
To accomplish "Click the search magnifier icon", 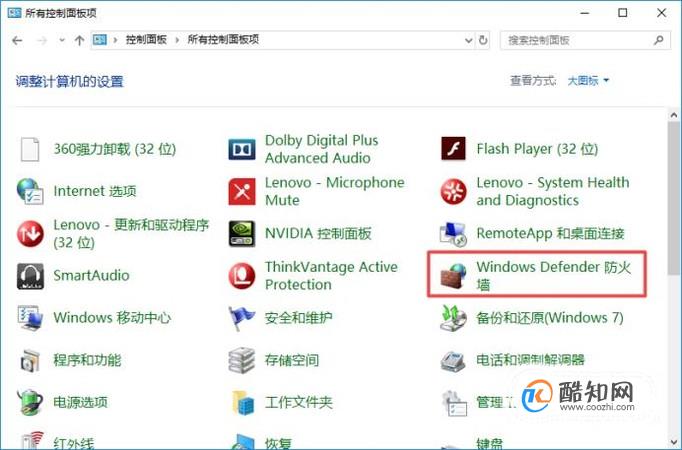I will click(659, 40).
